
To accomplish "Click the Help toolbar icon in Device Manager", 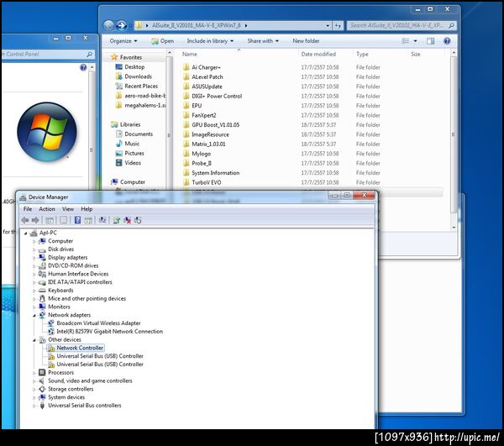I will click(x=77, y=220).
